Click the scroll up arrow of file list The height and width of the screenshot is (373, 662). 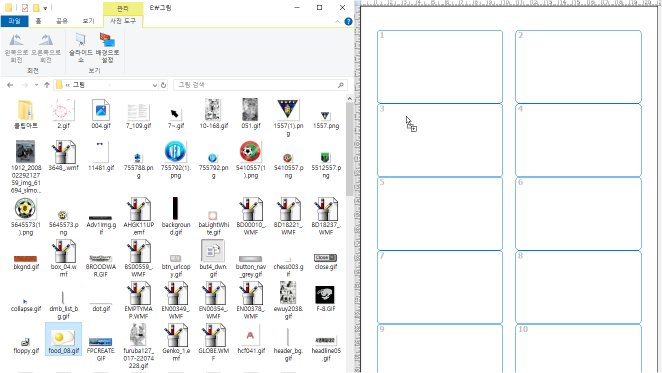[349, 98]
